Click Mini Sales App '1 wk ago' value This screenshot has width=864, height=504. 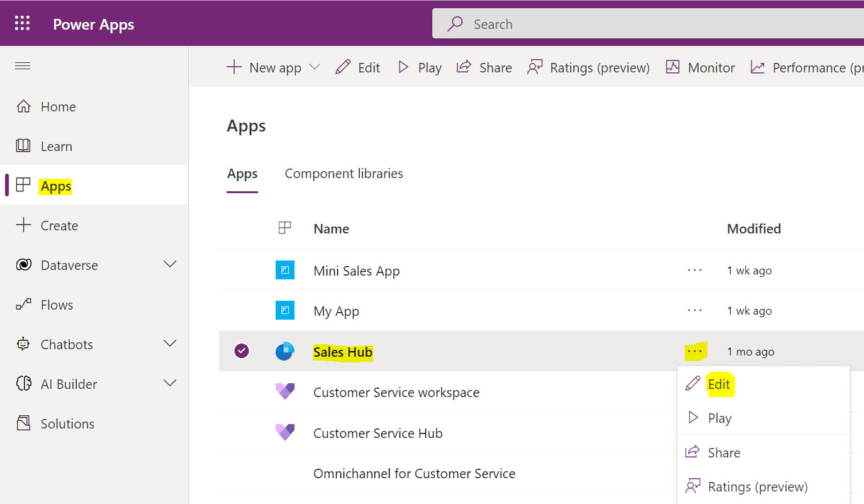749,271
